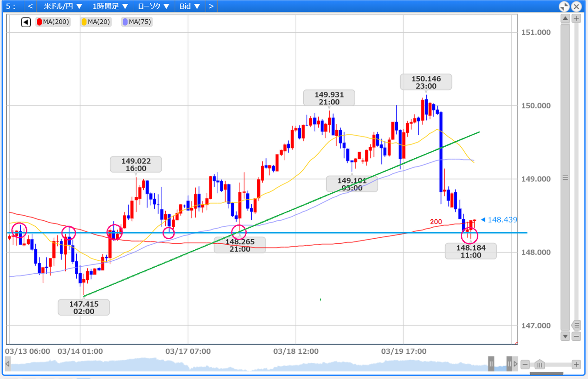Toggle the MA(20) moving average indicator

pyautogui.click(x=96, y=22)
